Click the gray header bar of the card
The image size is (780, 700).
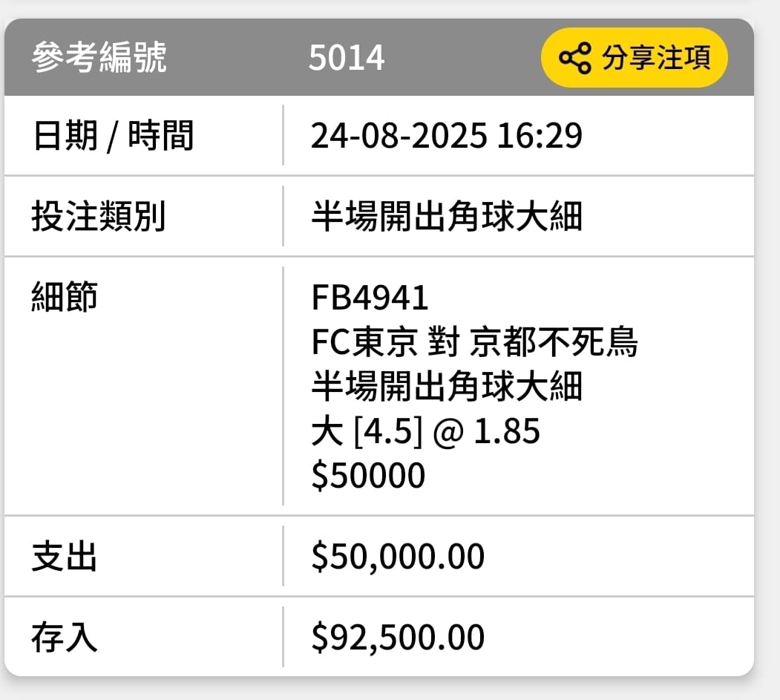click(x=379, y=57)
